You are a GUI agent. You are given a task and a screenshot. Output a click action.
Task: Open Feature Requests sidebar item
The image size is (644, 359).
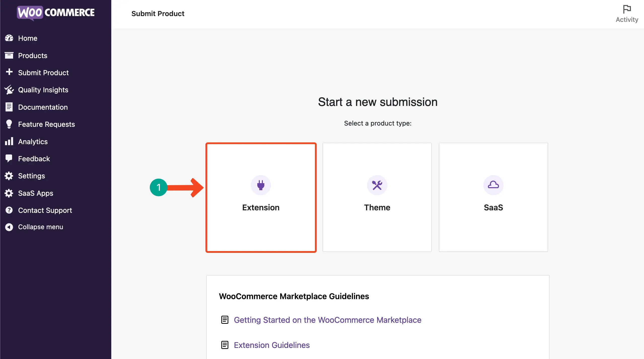point(46,124)
